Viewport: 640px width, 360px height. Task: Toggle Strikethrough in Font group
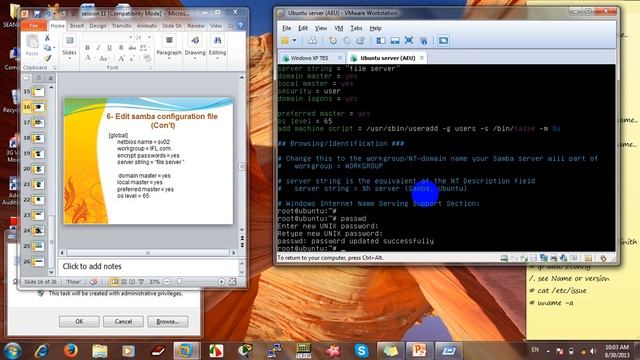[132, 48]
